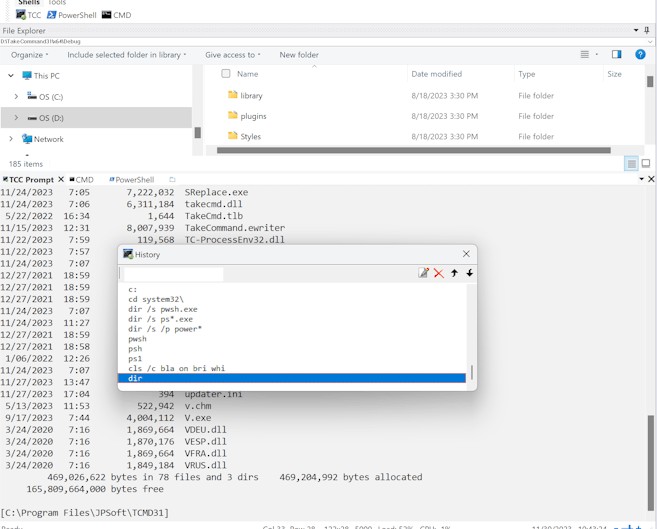This screenshot has width=657, height=529.
Task: Click the New folder button
Action: (299, 55)
